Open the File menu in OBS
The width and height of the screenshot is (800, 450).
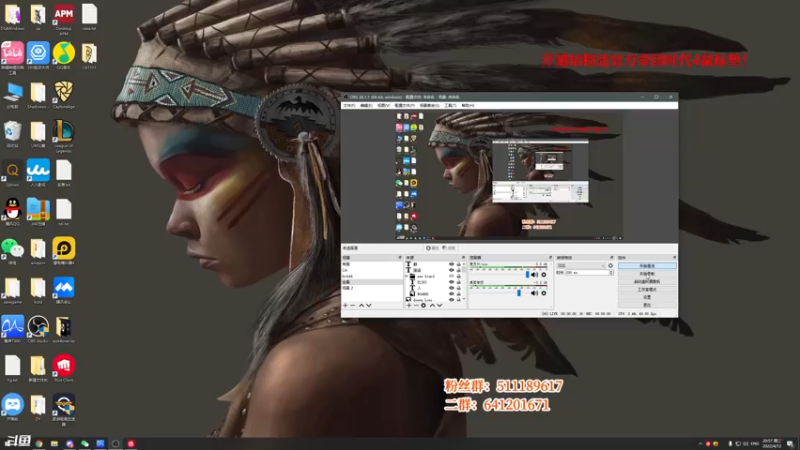349,105
